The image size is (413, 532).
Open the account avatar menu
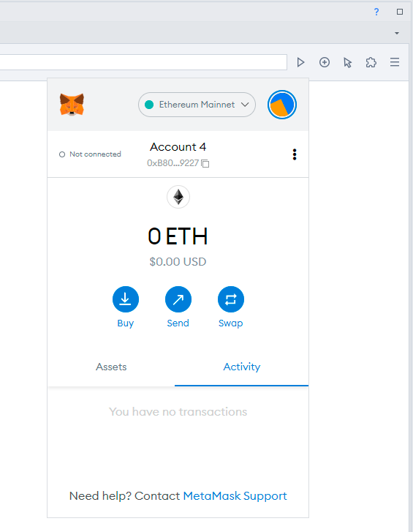pyautogui.click(x=282, y=105)
